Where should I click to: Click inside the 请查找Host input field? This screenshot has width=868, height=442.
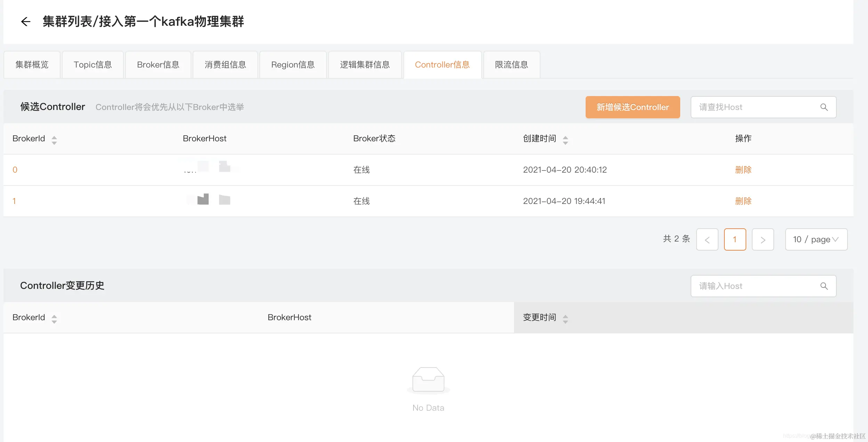(x=748, y=107)
